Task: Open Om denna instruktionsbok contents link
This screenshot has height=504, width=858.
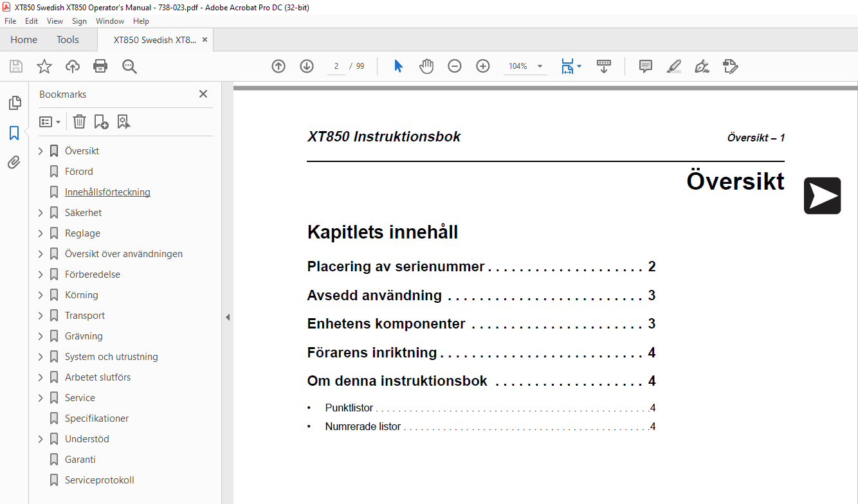Action: tap(481, 381)
